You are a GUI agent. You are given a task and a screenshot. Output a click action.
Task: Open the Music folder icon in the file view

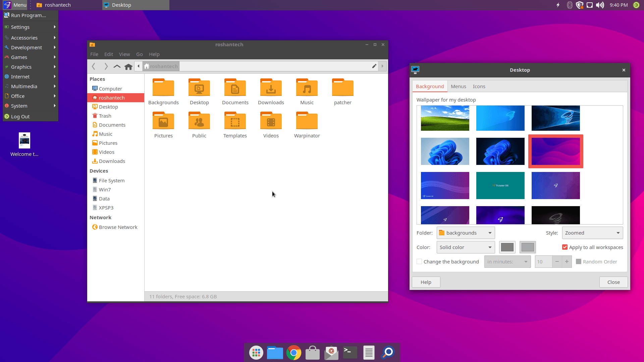tap(307, 88)
